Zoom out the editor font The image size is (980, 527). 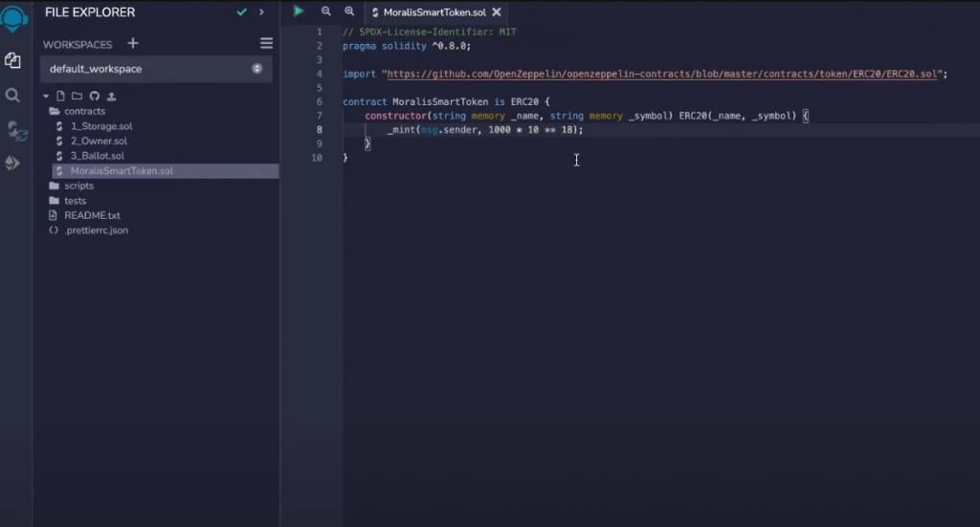325,11
